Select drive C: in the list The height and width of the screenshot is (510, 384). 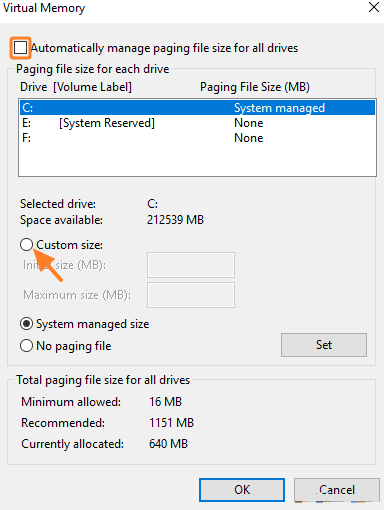(x=197, y=108)
